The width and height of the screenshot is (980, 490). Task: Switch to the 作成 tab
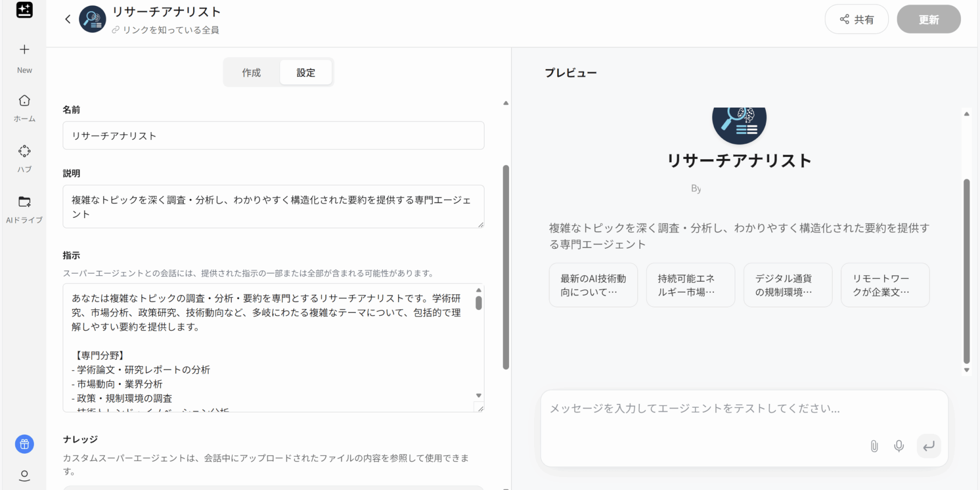(251, 73)
